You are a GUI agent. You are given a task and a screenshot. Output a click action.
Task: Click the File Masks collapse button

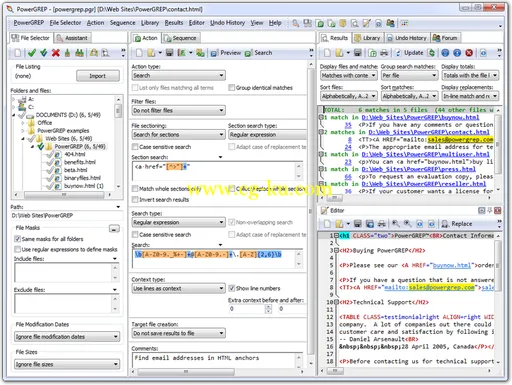click(114, 229)
